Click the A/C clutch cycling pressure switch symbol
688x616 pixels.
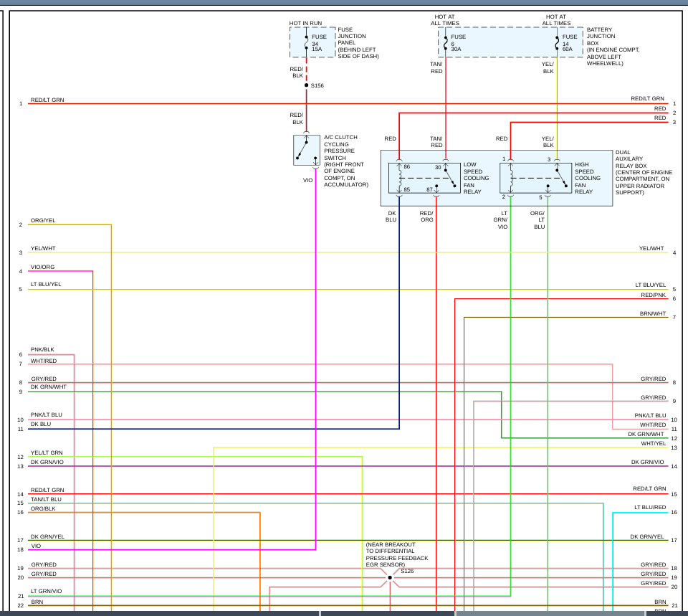click(x=306, y=150)
